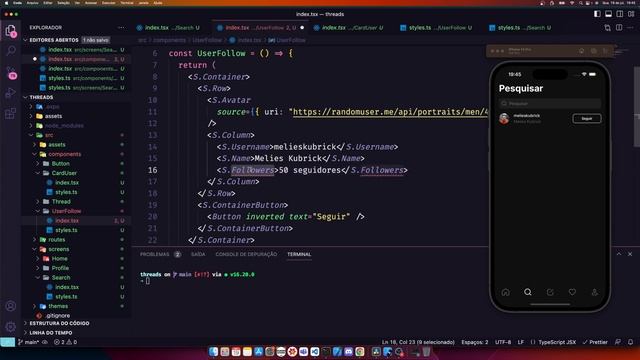The height and width of the screenshot is (360, 640).
Task: Switch to styles.ts UserFollow editor tab
Action: point(440,28)
